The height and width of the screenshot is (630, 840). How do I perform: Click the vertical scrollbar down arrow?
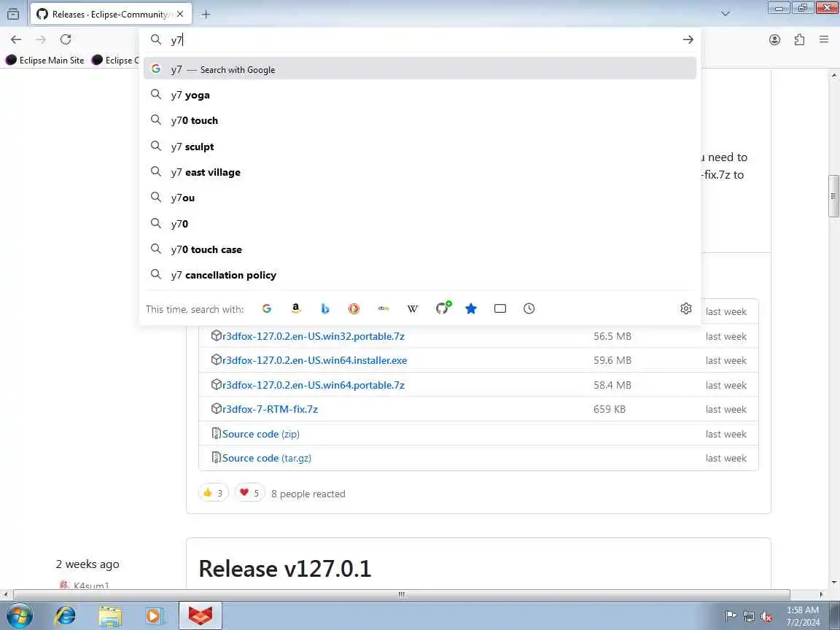[x=833, y=583]
